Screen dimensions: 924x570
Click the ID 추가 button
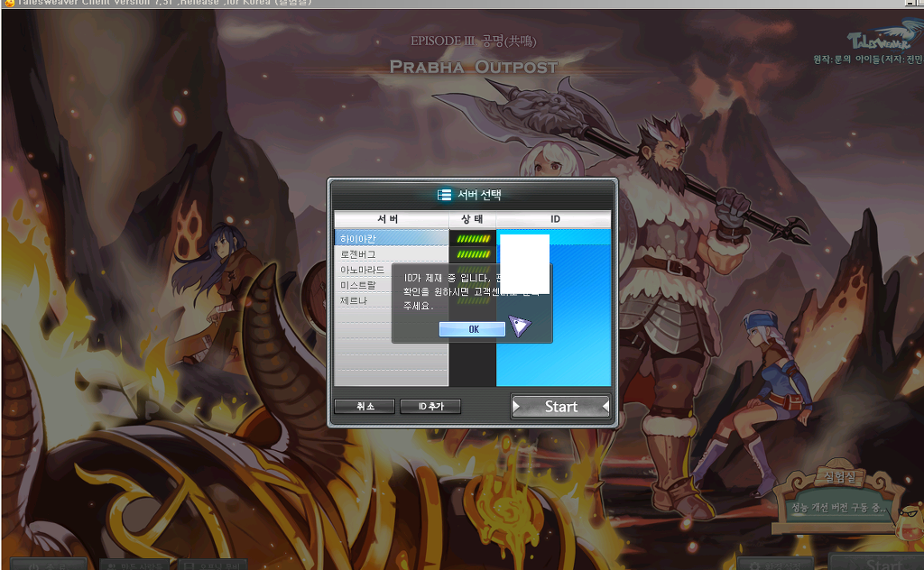coord(430,406)
